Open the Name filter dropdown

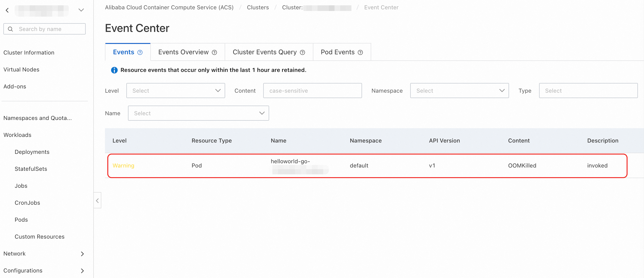[x=198, y=113]
